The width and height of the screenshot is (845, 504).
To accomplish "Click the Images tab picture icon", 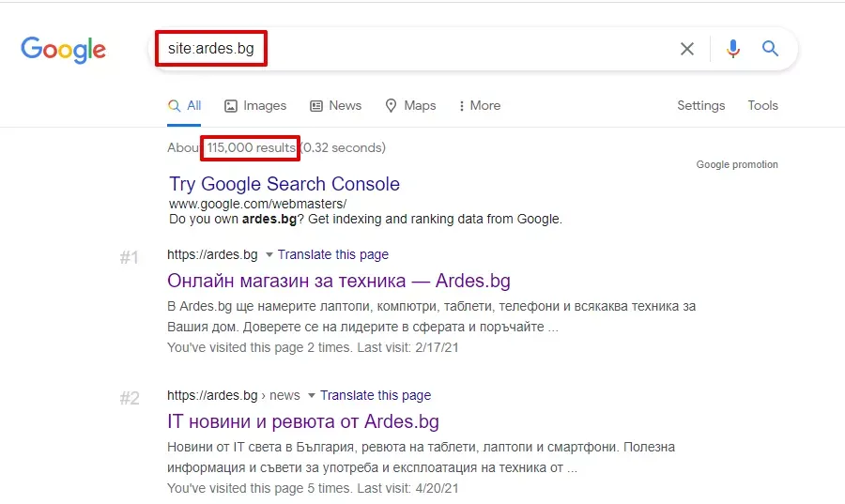I will [231, 106].
